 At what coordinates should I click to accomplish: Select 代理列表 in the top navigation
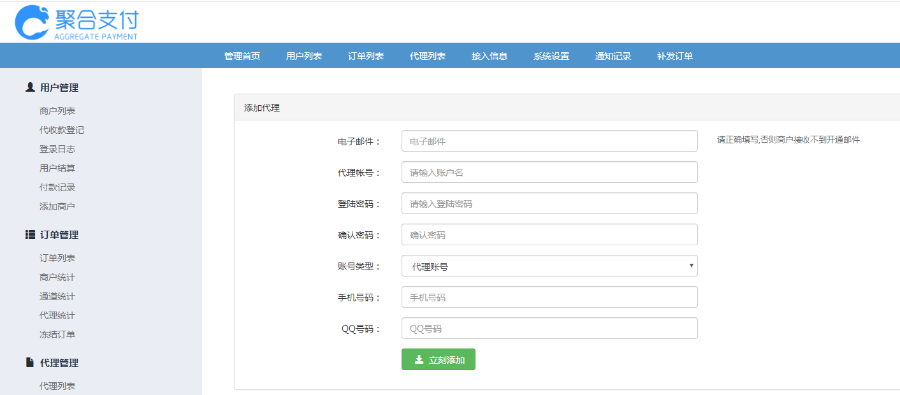coord(428,56)
